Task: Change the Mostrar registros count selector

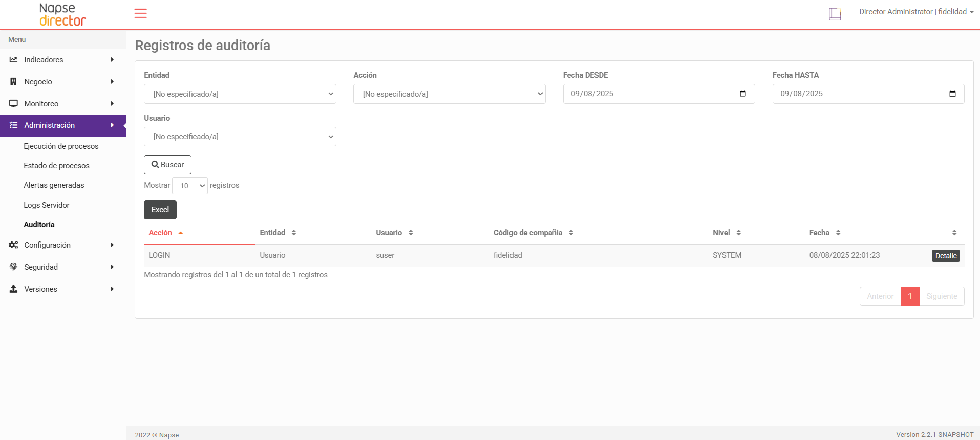Action: [x=190, y=186]
